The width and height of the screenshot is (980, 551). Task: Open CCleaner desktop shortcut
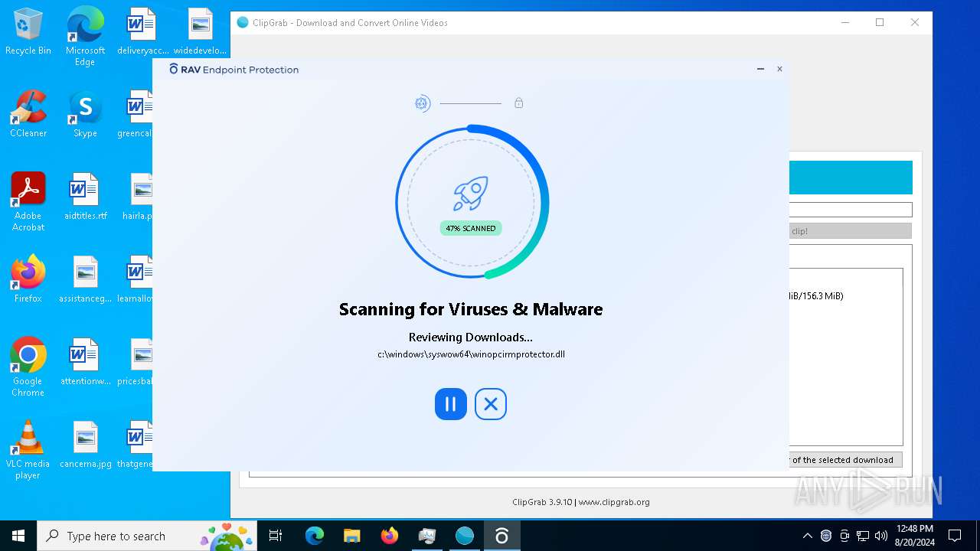pyautogui.click(x=28, y=115)
